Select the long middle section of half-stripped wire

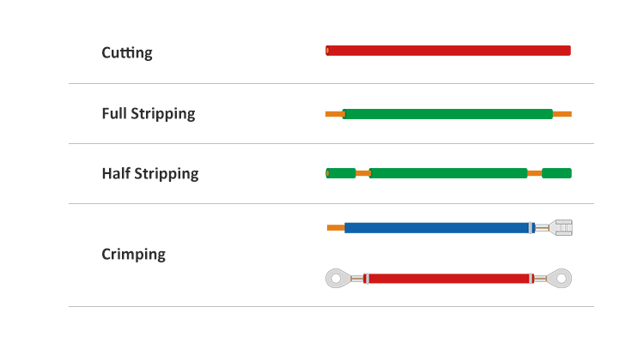[x=448, y=173]
